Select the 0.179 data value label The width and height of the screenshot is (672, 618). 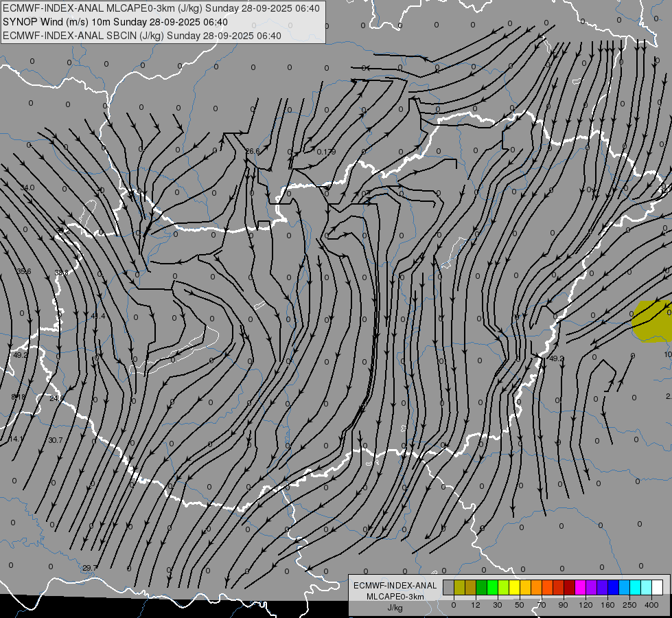click(x=326, y=151)
